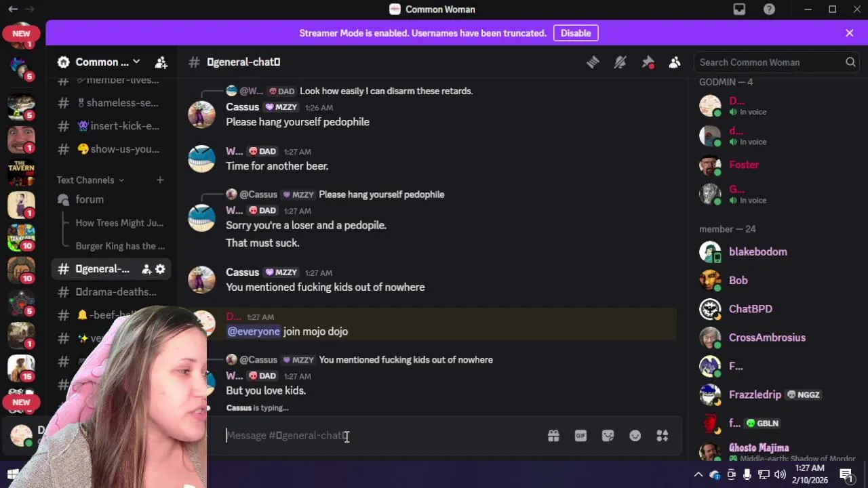The height and width of the screenshot is (488, 868).
Task: Dismiss the Streamer Mode banner
Action: point(850,33)
